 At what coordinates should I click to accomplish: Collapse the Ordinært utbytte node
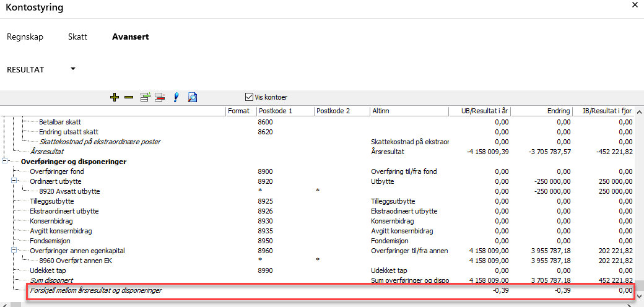[14, 181]
